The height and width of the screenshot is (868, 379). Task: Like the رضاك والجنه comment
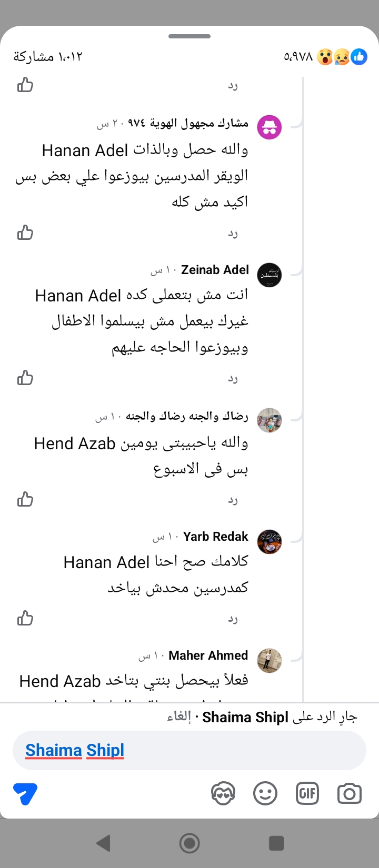pos(25,499)
